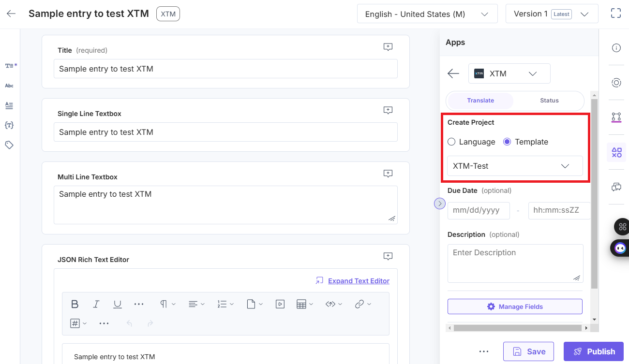This screenshot has height=364, width=629.
Task: Jump to Title field via left sidebar icon
Action: [10, 65]
